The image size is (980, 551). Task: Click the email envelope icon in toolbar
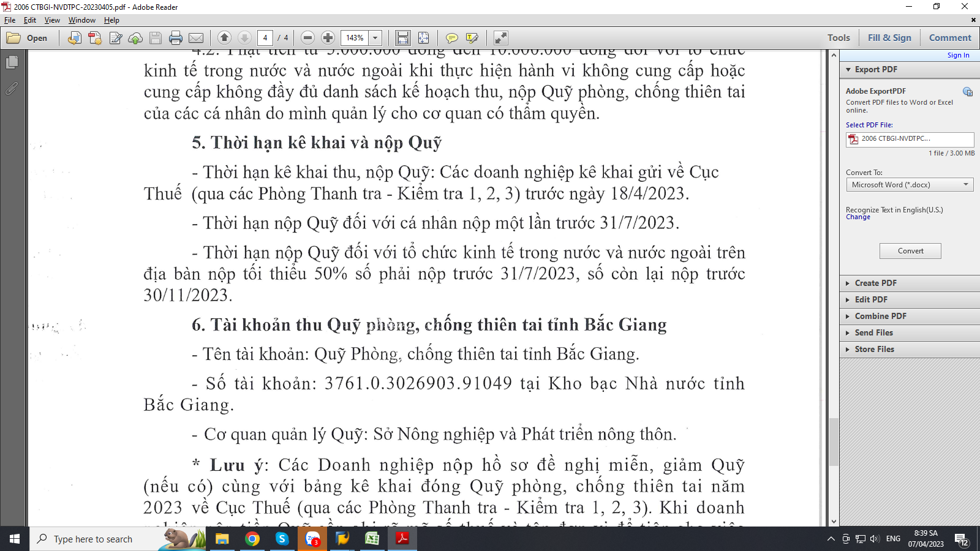[x=196, y=38]
